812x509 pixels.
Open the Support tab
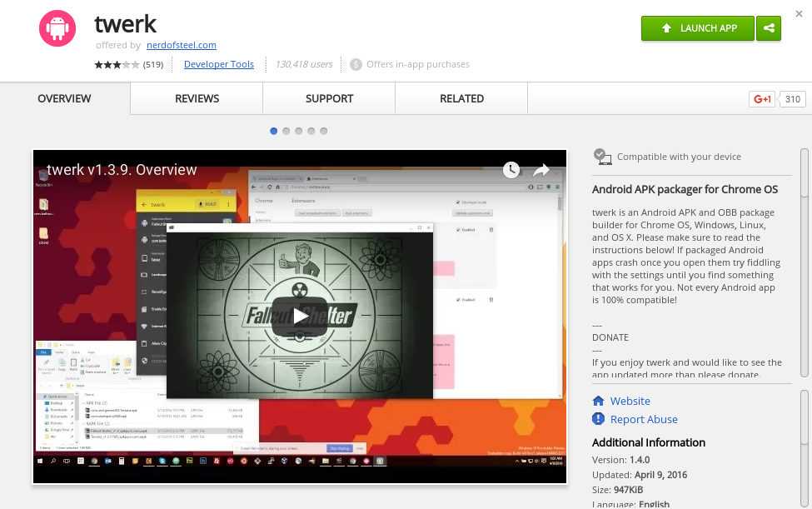[x=329, y=98]
